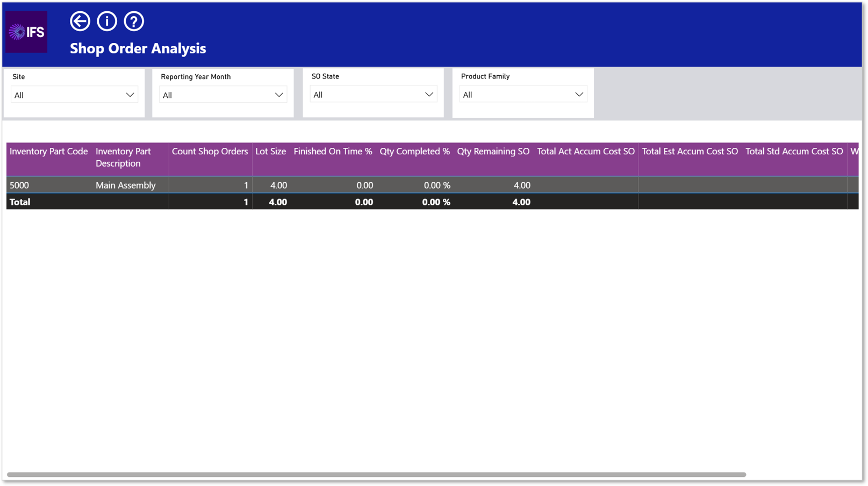Open the Reporting Year Month dropdown

point(223,95)
